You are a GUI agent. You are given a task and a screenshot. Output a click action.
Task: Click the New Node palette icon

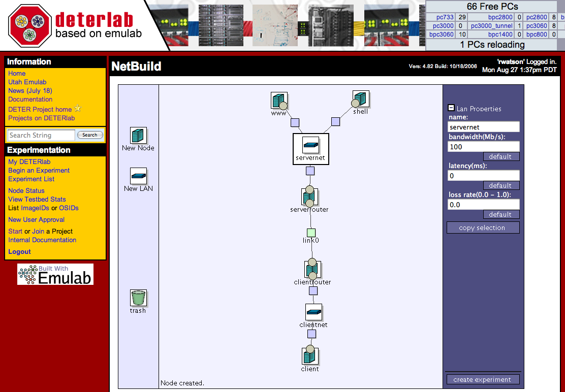tap(138, 136)
